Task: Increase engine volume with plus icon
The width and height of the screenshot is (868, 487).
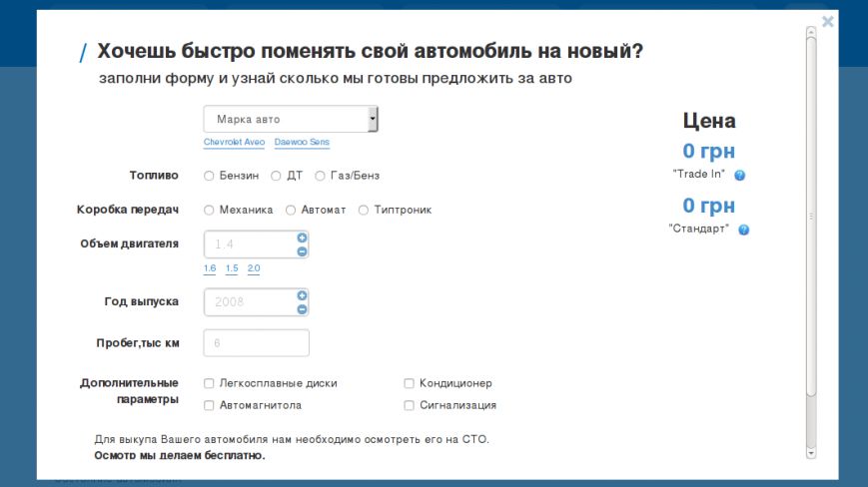Action: [x=302, y=238]
